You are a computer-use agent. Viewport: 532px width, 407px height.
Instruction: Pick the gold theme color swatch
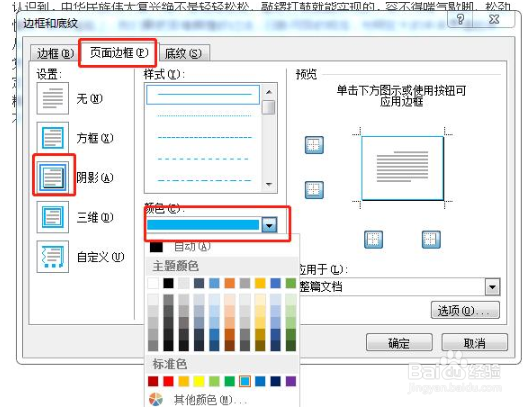click(260, 283)
